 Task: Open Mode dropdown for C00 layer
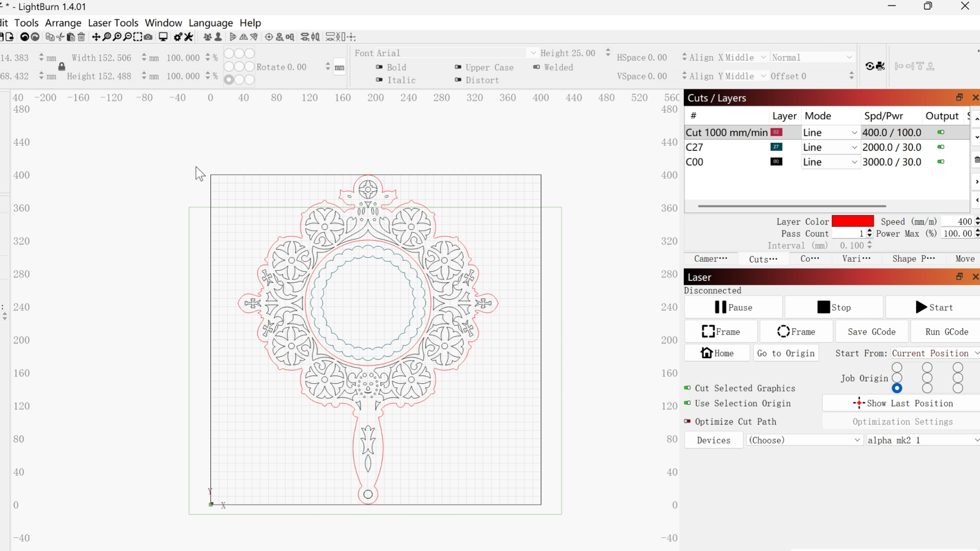point(830,162)
